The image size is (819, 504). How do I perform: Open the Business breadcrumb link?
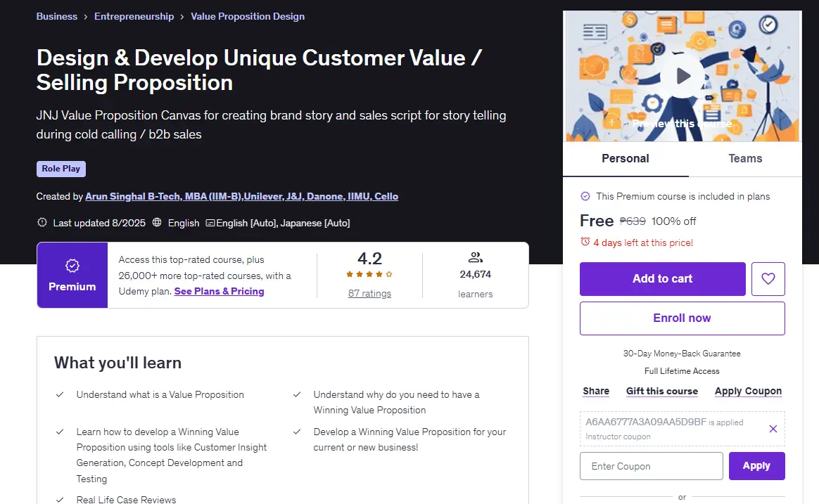tap(56, 16)
